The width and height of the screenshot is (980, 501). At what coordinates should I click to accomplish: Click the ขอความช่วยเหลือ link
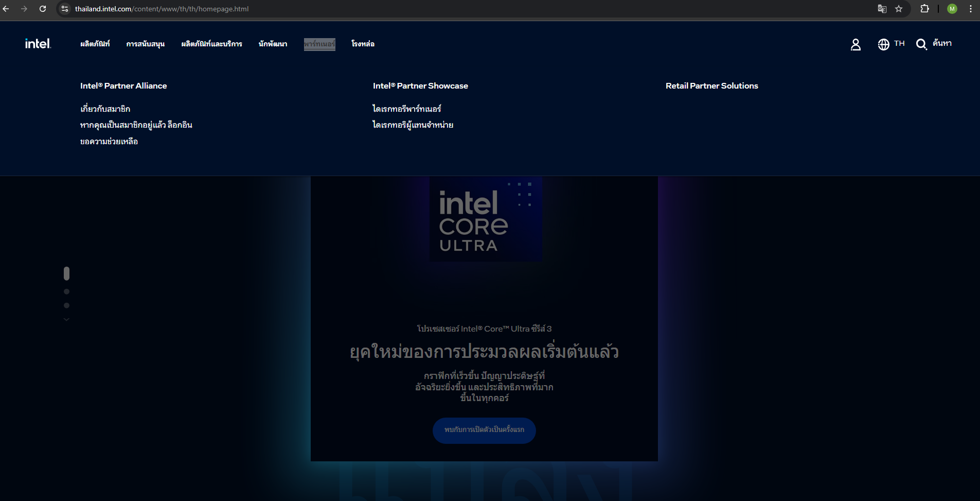[x=109, y=142]
